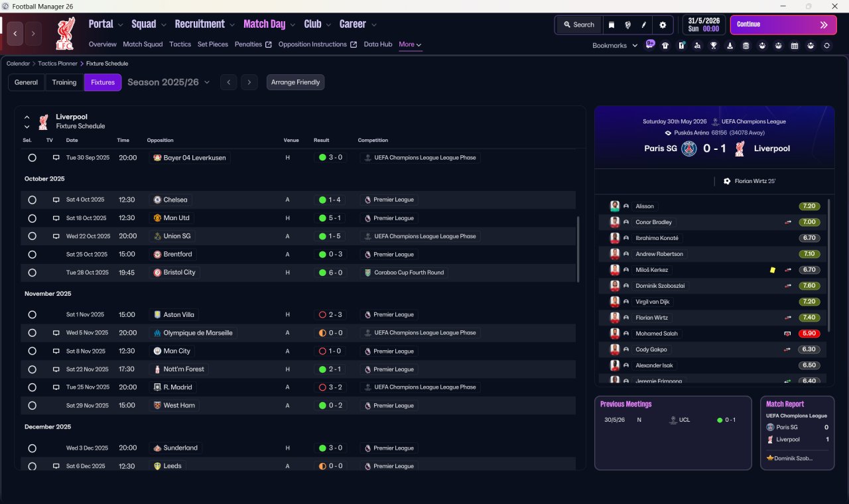Select the Sunderland fixture radio button
This screenshot has height=504, width=849.
[32, 448]
